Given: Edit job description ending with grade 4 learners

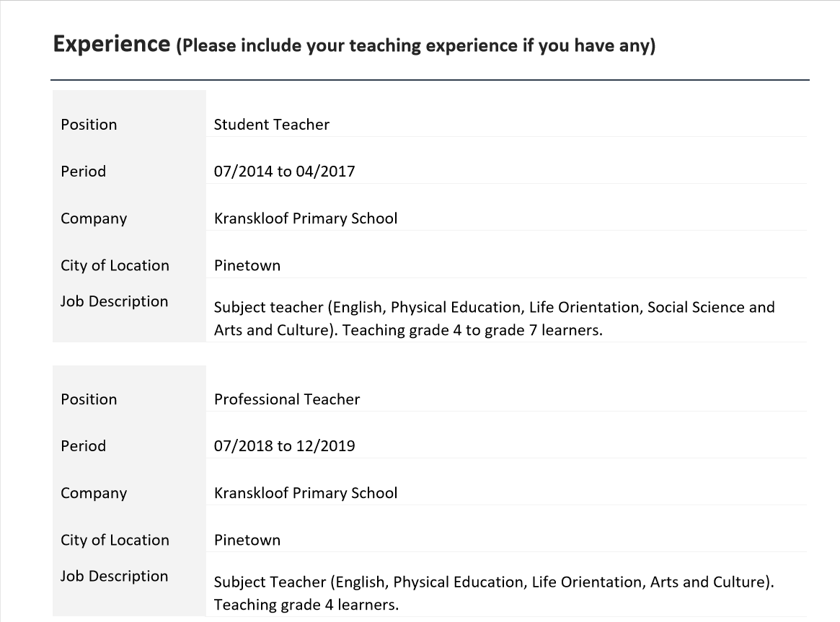Looking at the screenshot, I should tap(494, 593).
